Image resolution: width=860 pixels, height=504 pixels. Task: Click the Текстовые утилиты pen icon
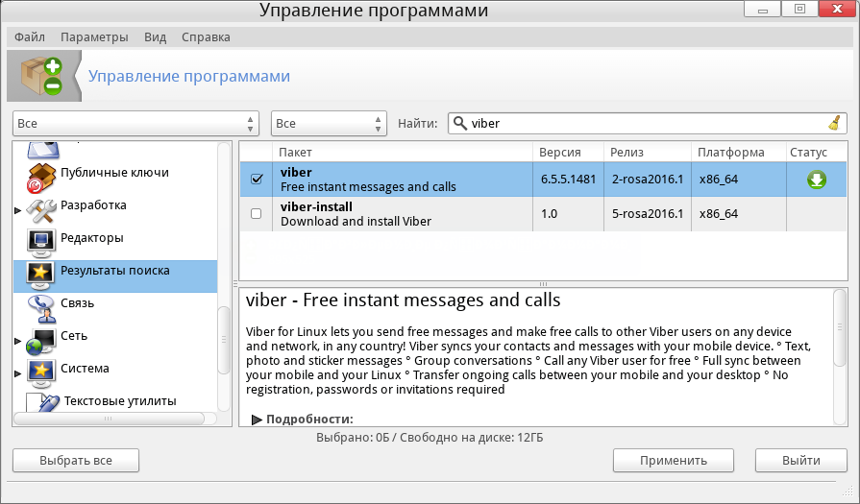coord(41,403)
